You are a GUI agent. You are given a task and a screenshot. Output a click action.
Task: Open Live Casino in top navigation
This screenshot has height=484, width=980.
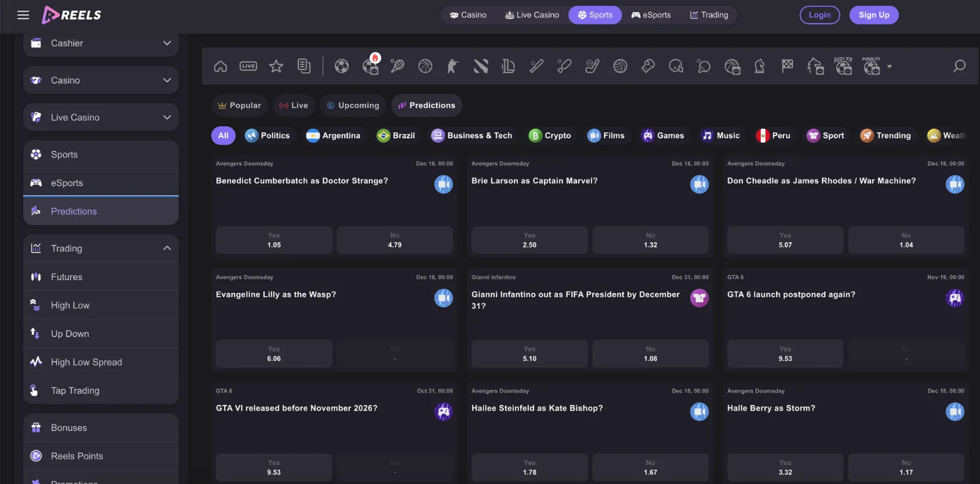(x=532, y=15)
